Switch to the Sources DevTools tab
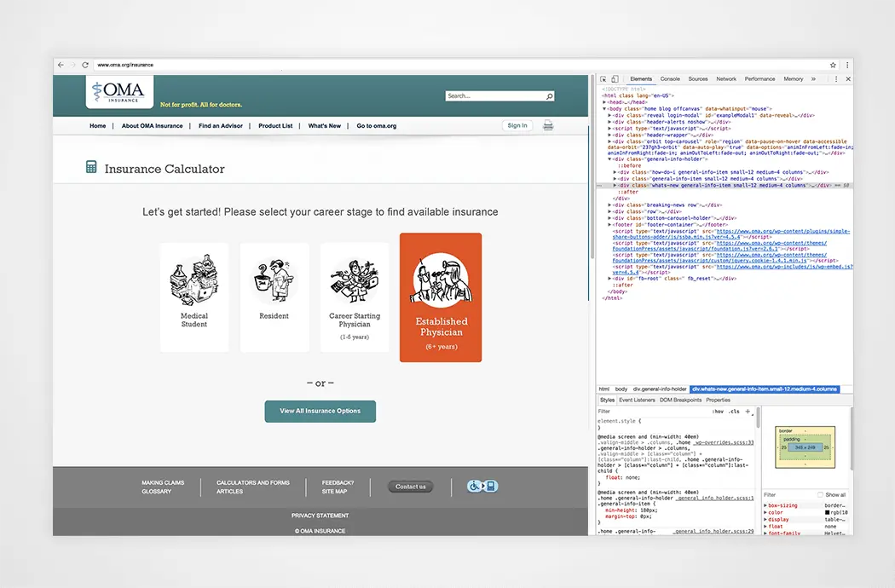The width and height of the screenshot is (895, 588). 698,79
